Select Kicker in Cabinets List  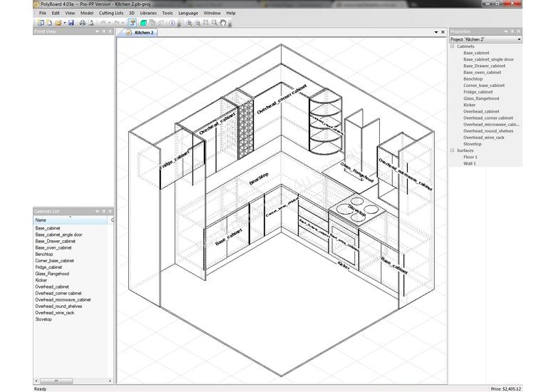41,280
